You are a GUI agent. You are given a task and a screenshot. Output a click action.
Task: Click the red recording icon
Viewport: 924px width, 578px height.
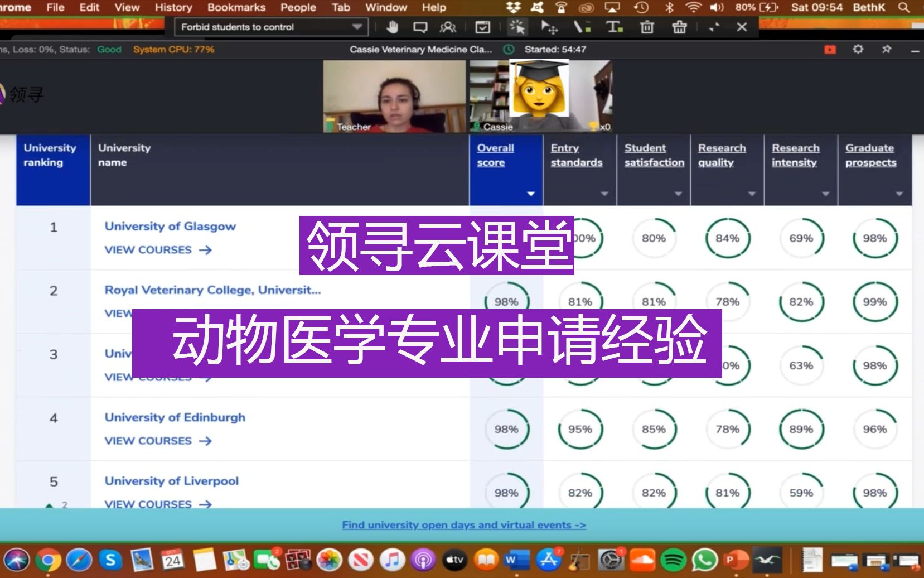(830, 50)
